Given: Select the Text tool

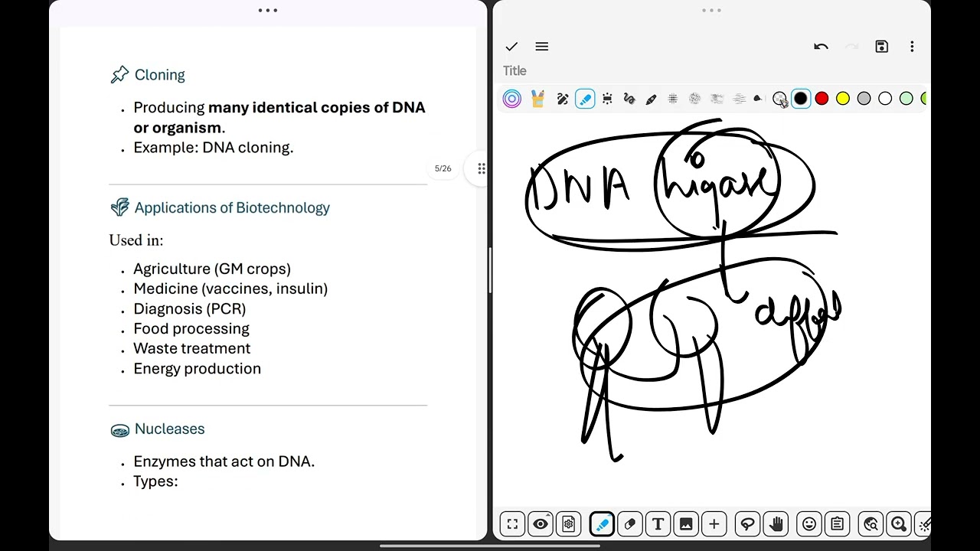Looking at the screenshot, I should (658, 524).
